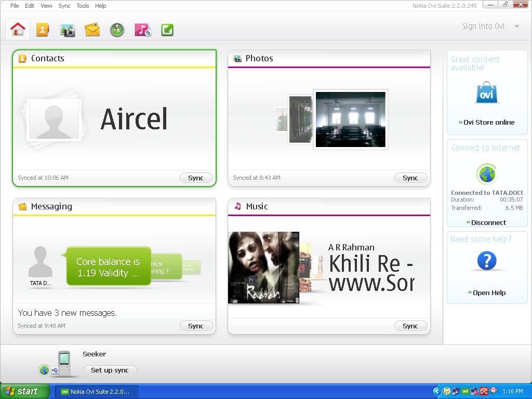
Task: Click the small yellow Contacts panel icon
Action: 22,58
